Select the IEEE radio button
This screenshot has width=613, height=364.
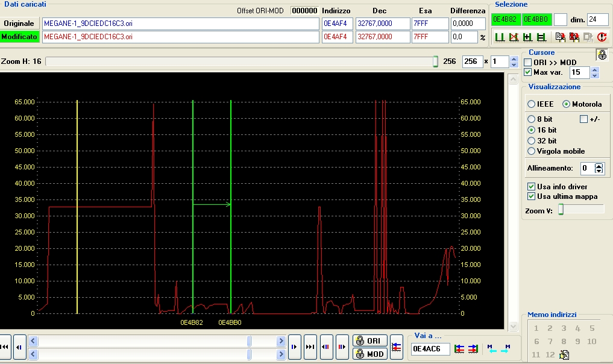point(531,104)
